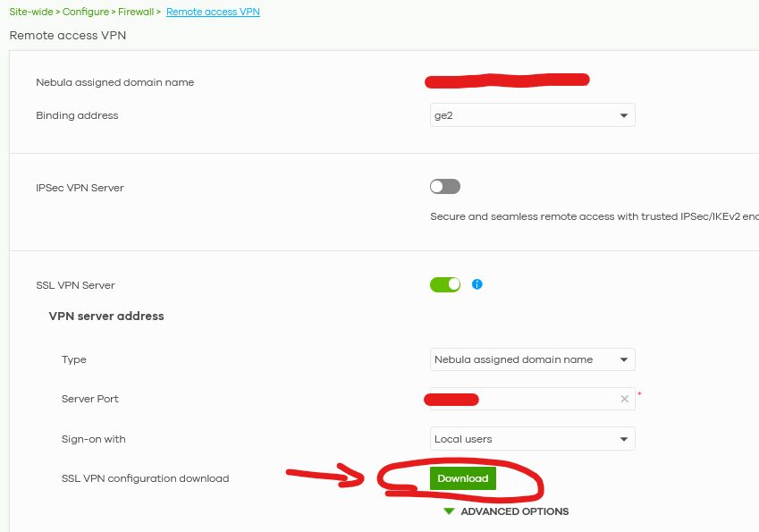
Task: Expand ADVANCED OPTIONS section
Action: (514, 511)
